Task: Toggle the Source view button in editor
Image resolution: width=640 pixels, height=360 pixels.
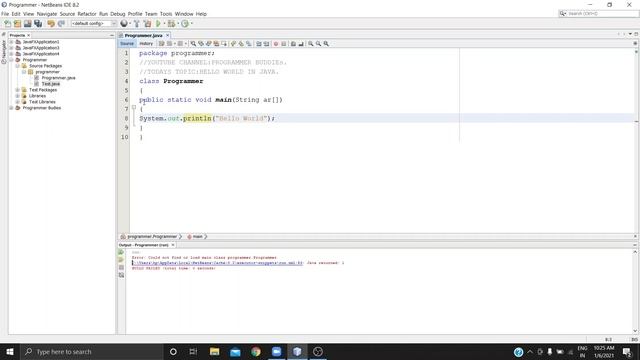Action: tap(127, 44)
